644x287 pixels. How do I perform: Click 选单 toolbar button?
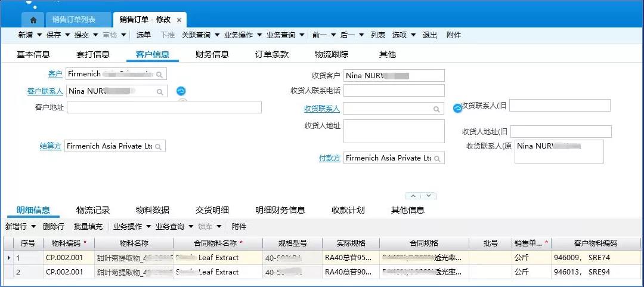(x=144, y=35)
